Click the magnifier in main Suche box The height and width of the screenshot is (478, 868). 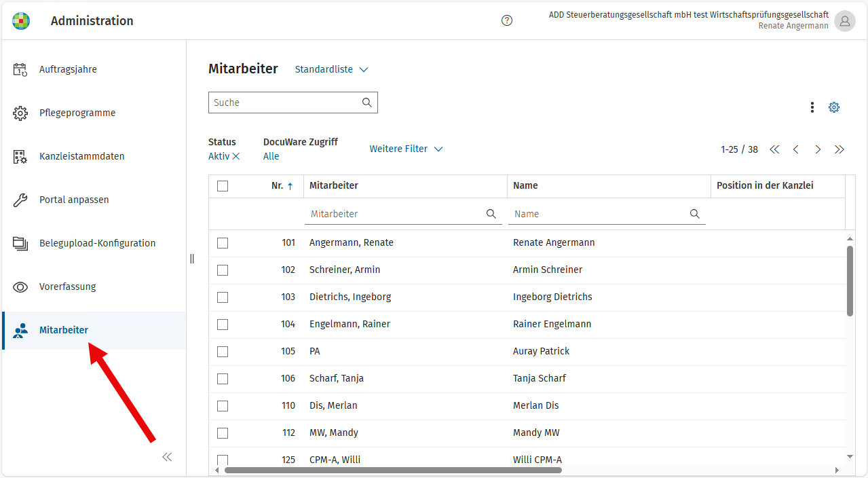point(367,103)
